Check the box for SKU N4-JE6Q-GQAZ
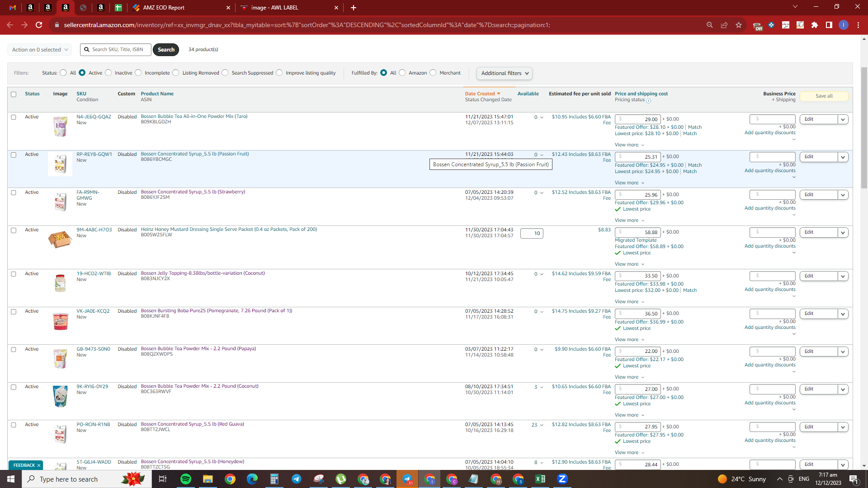 coord(14,117)
